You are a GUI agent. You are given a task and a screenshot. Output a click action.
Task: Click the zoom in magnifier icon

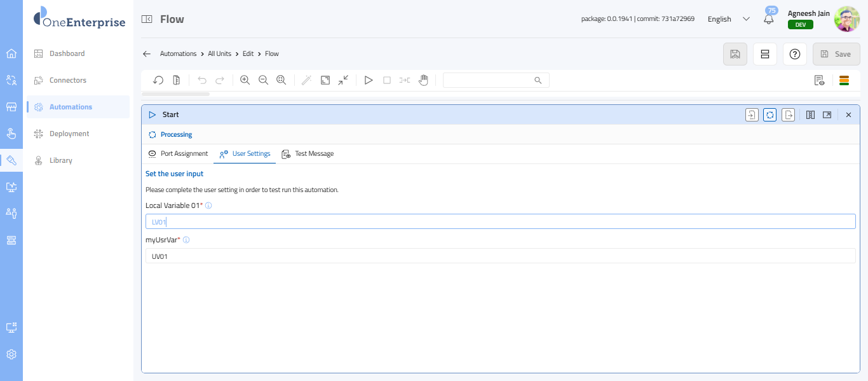pyautogui.click(x=245, y=80)
